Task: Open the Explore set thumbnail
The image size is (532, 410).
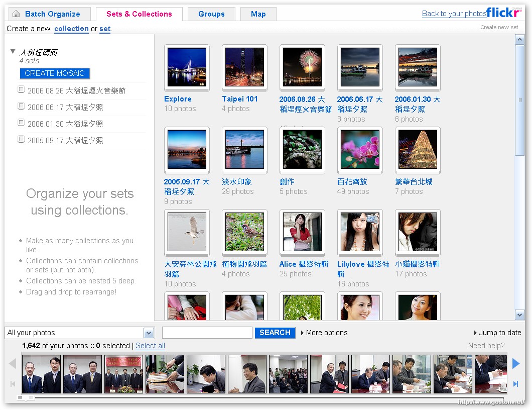Action: pyautogui.click(x=187, y=67)
